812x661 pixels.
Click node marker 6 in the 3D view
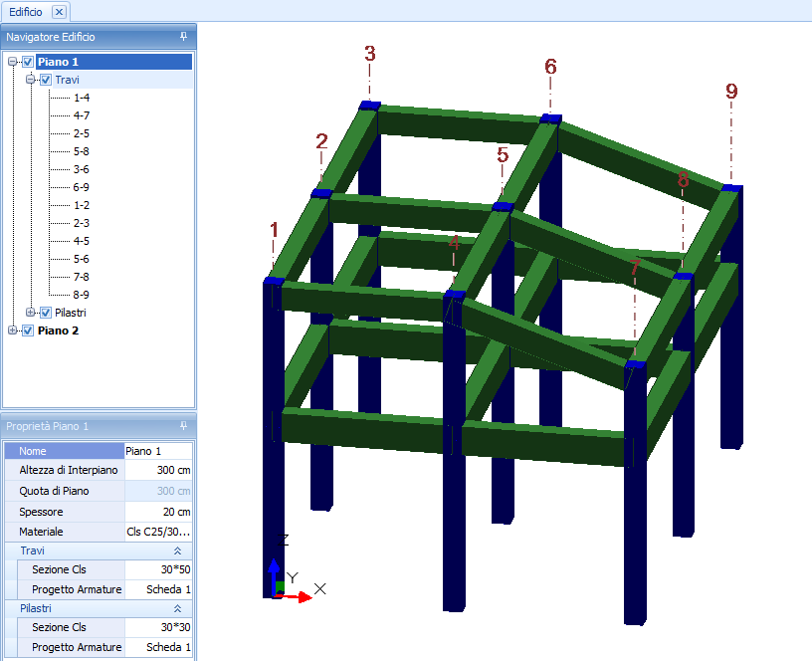point(550,118)
